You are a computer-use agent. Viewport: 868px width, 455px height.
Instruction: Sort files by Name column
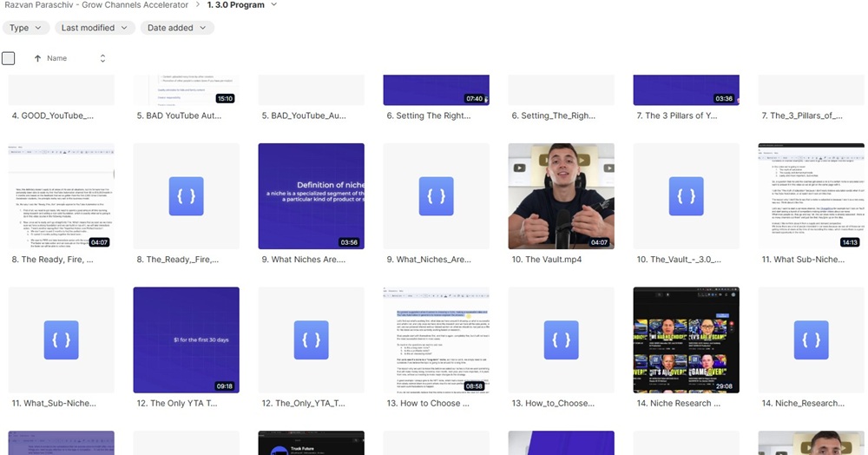click(x=56, y=58)
